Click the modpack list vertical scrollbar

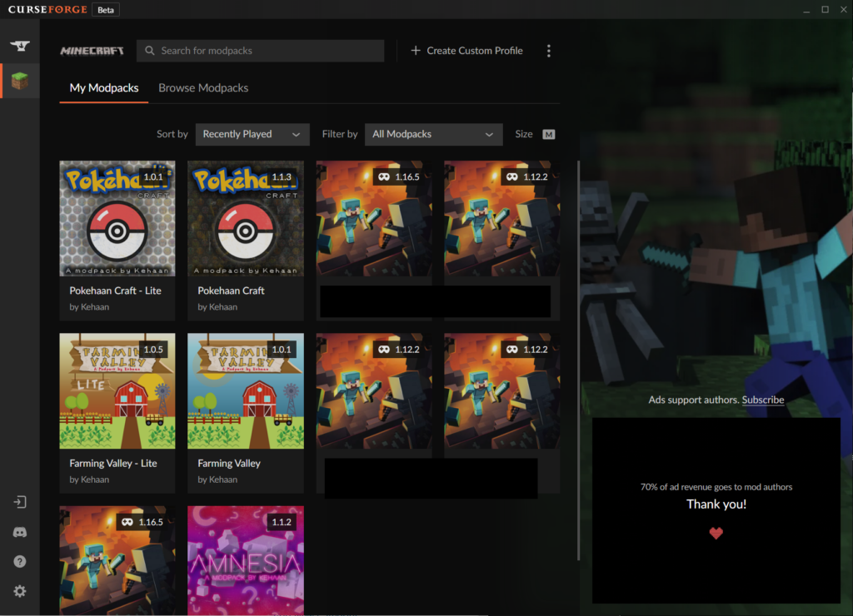[x=578, y=360]
